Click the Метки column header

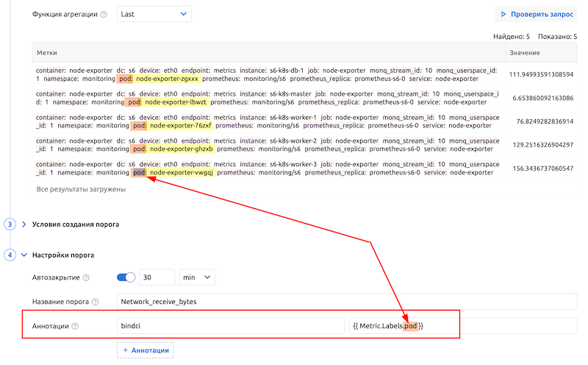pyautogui.click(x=268, y=53)
